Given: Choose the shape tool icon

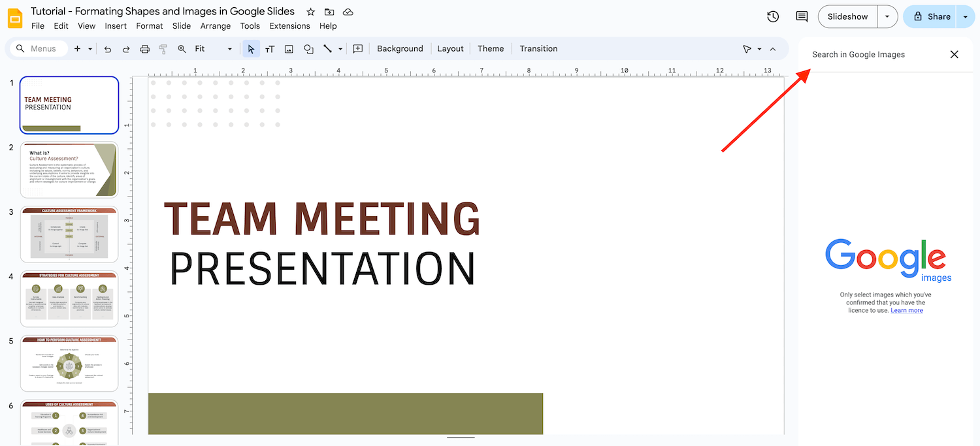Looking at the screenshot, I should tap(308, 49).
